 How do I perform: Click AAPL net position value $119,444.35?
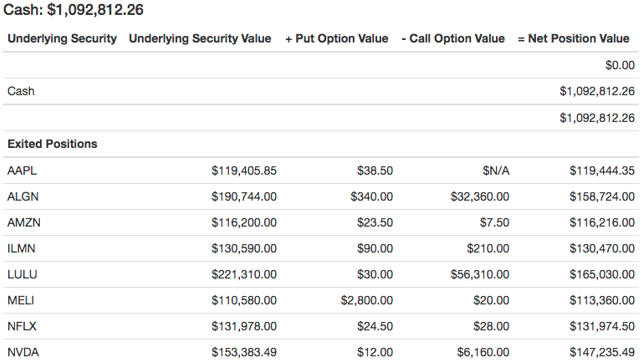(x=602, y=170)
